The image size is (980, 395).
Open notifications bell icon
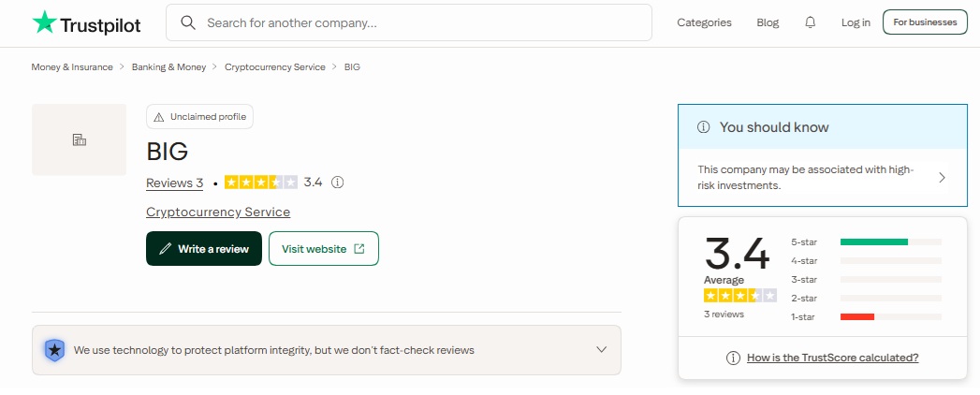pos(810,22)
